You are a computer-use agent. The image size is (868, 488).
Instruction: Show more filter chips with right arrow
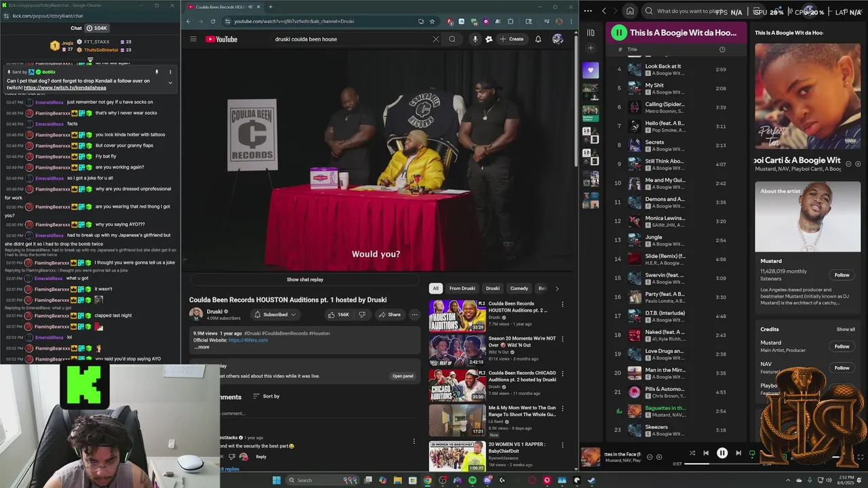[x=557, y=288]
